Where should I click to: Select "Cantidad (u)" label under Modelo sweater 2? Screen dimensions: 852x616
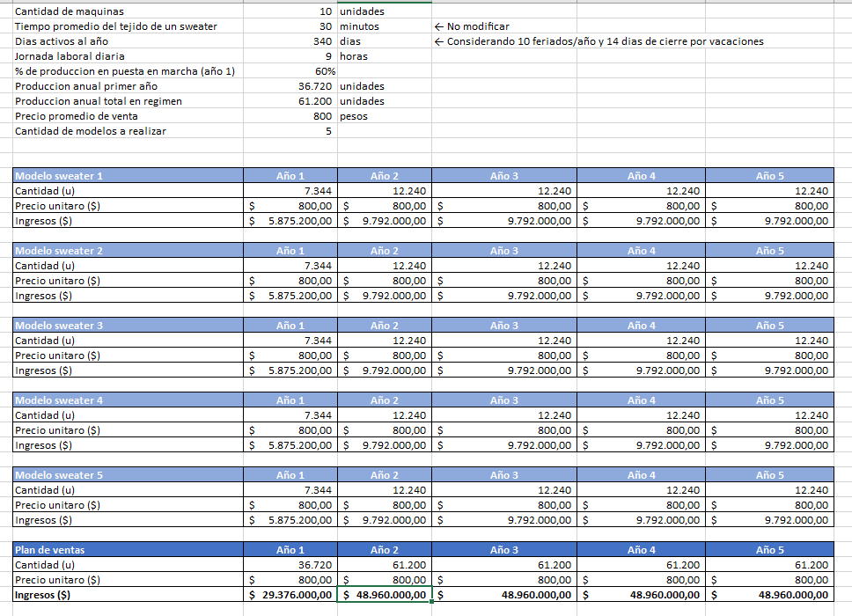129,266
